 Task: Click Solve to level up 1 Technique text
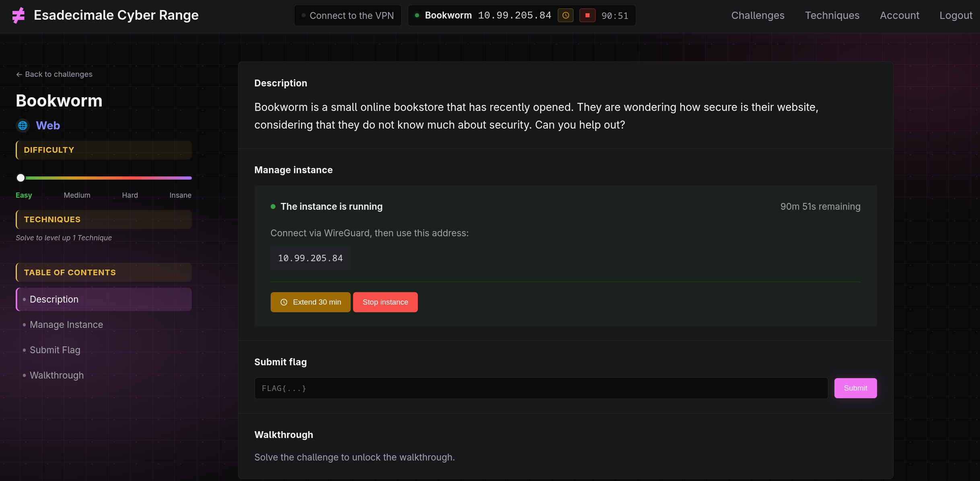tap(64, 238)
